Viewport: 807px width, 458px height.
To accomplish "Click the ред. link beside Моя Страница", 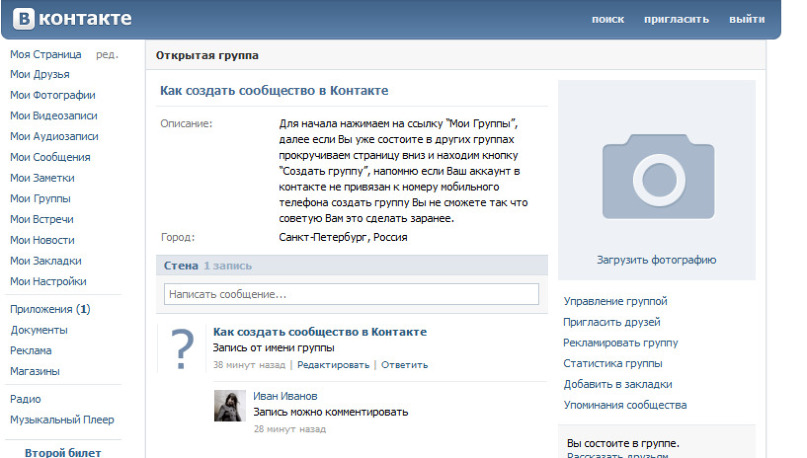I will tap(107, 55).
